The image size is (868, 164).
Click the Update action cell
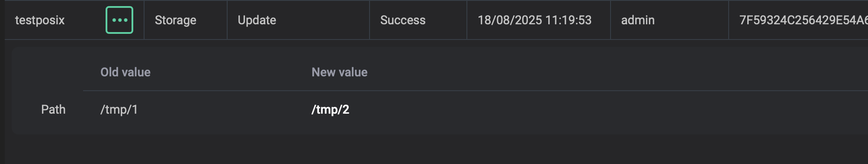[298, 20]
